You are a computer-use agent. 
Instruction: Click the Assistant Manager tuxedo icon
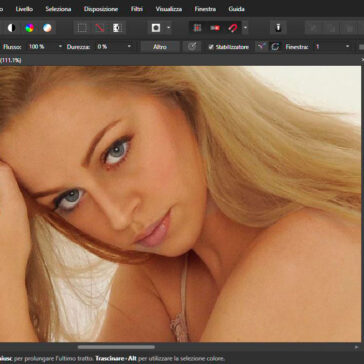278,28
